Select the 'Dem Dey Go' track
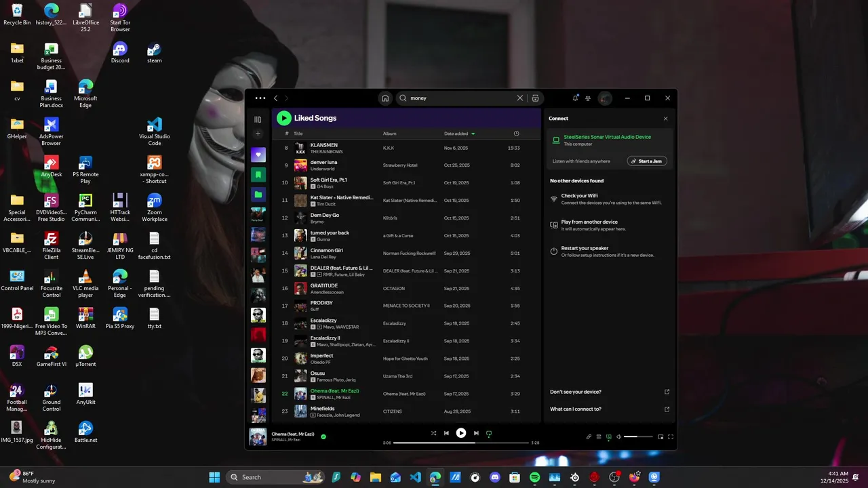 click(325, 215)
